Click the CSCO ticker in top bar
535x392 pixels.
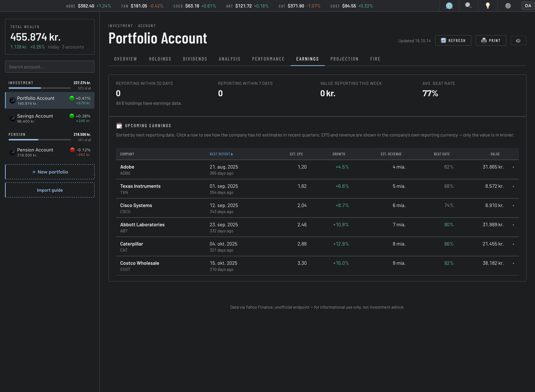coord(195,6)
